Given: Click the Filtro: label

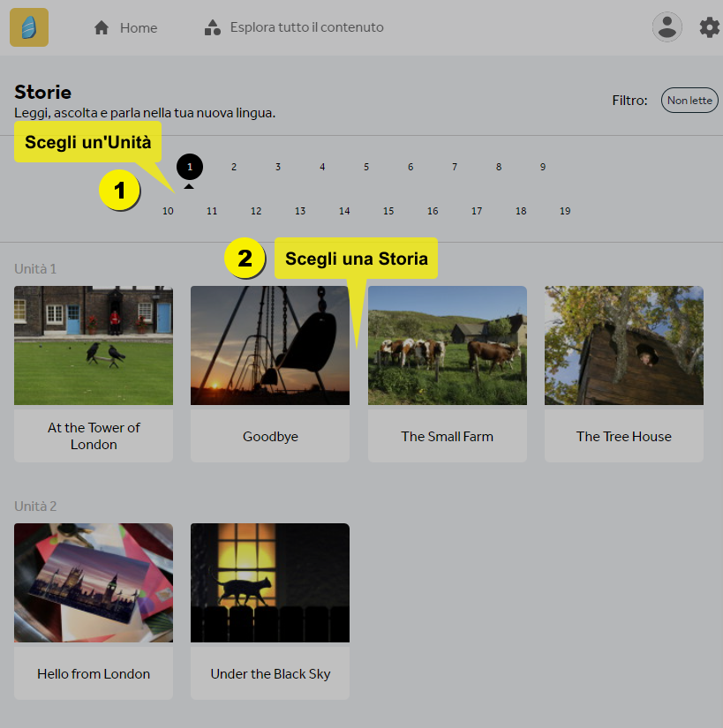Looking at the screenshot, I should (629, 101).
